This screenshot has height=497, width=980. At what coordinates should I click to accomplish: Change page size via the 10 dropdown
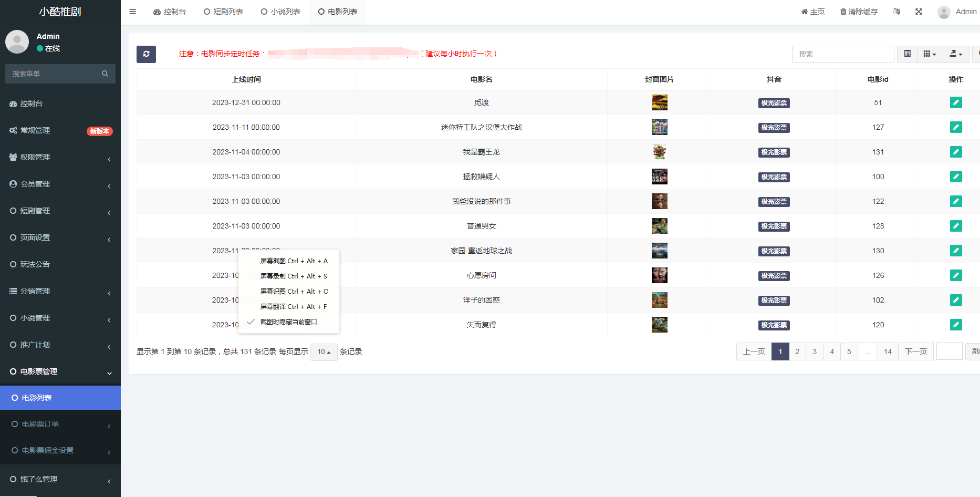[324, 352]
